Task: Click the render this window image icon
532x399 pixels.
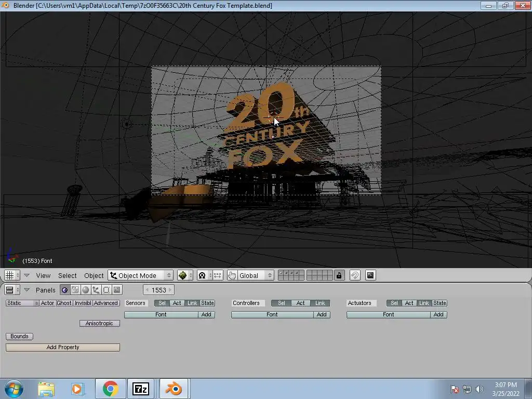Action: (370, 275)
